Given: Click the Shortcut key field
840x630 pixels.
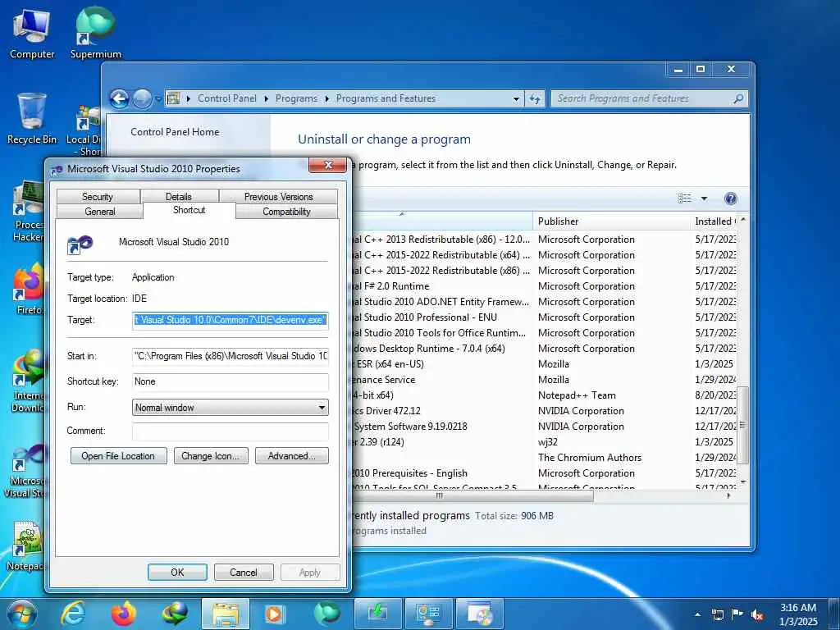Looking at the screenshot, I should coord(231,381).
